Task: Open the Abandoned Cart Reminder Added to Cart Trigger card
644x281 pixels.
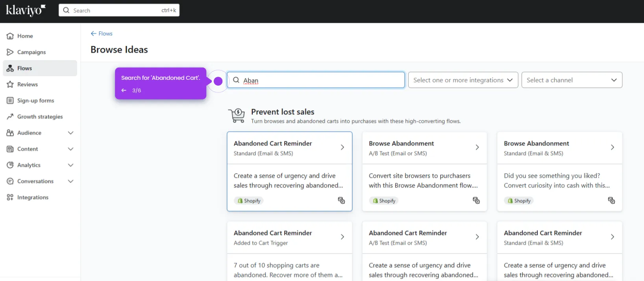Action: [289, 251]
